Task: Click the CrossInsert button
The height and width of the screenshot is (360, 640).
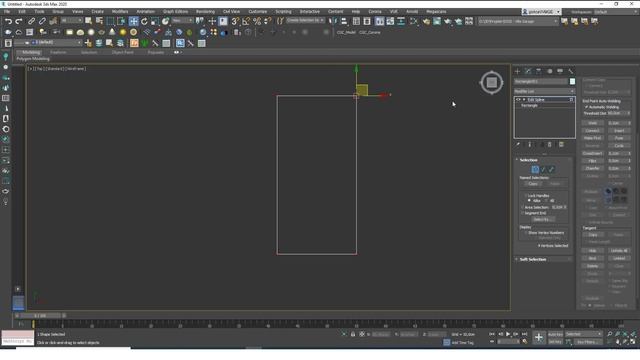Action: click(593, 153)
